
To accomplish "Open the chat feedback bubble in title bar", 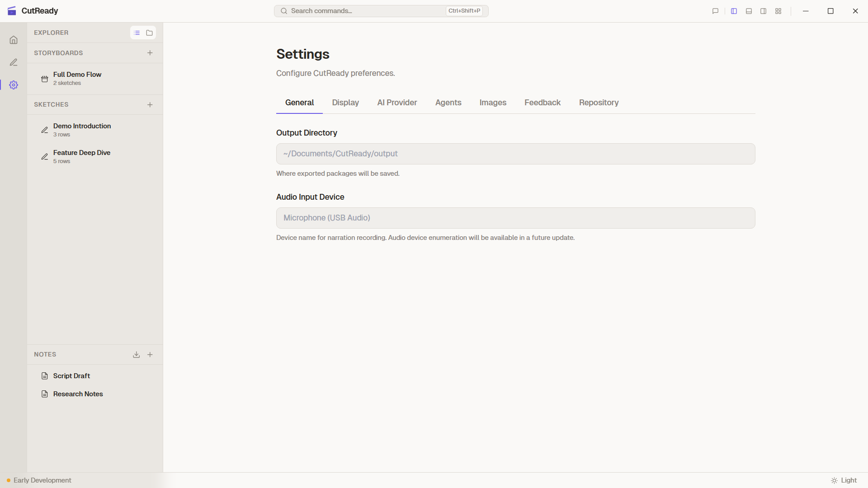I will click(x=715, y=11).
